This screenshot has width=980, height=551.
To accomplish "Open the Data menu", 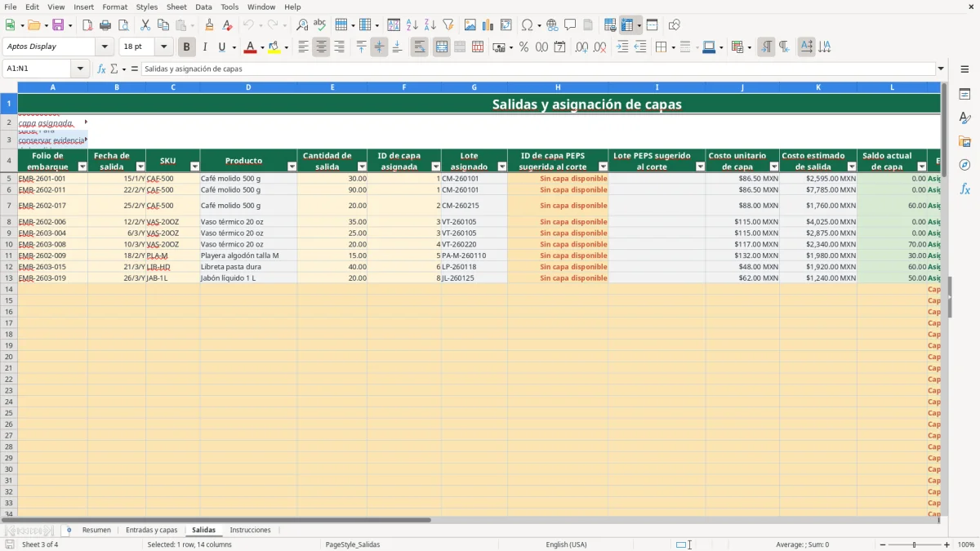I will click(203, 7).
